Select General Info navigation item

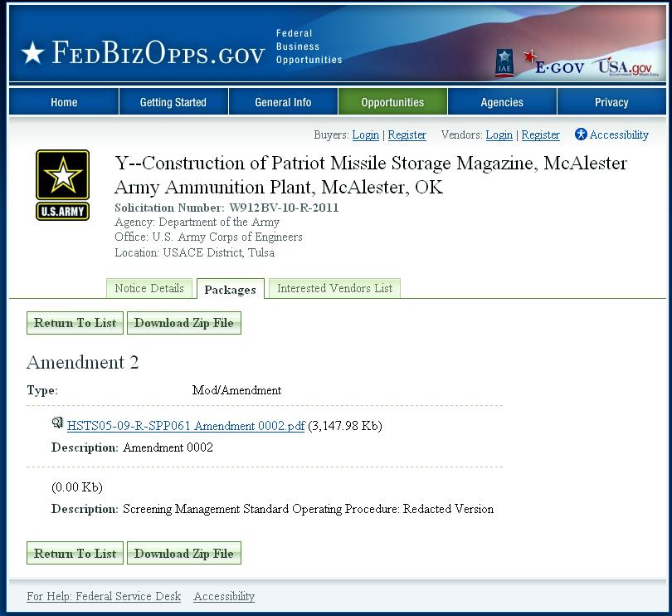click(283, 102)
